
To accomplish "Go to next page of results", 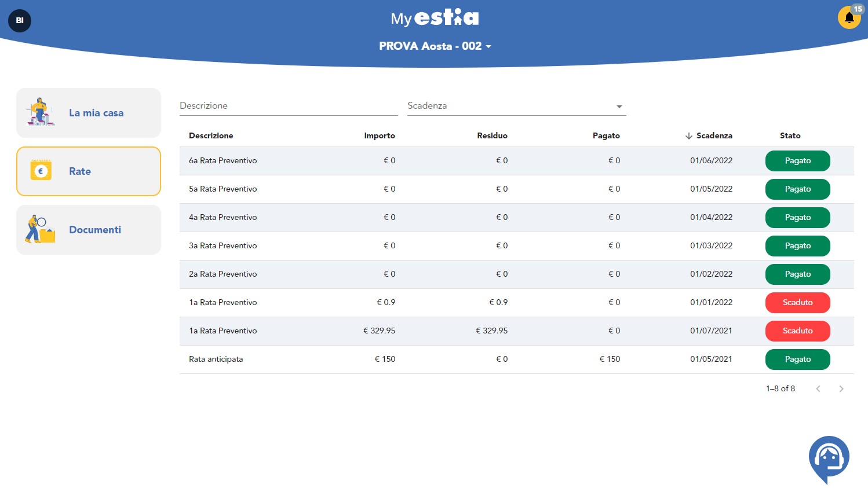I will [841, 389].
